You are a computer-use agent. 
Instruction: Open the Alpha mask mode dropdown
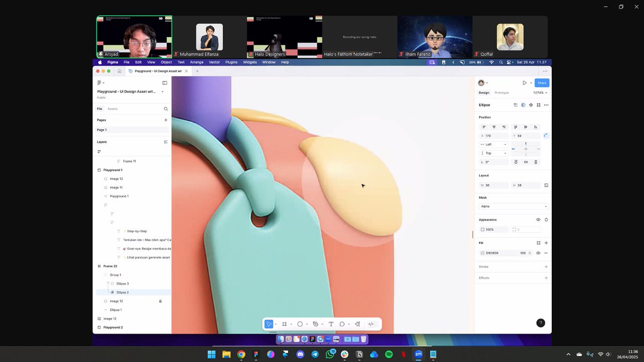(513, 206)
